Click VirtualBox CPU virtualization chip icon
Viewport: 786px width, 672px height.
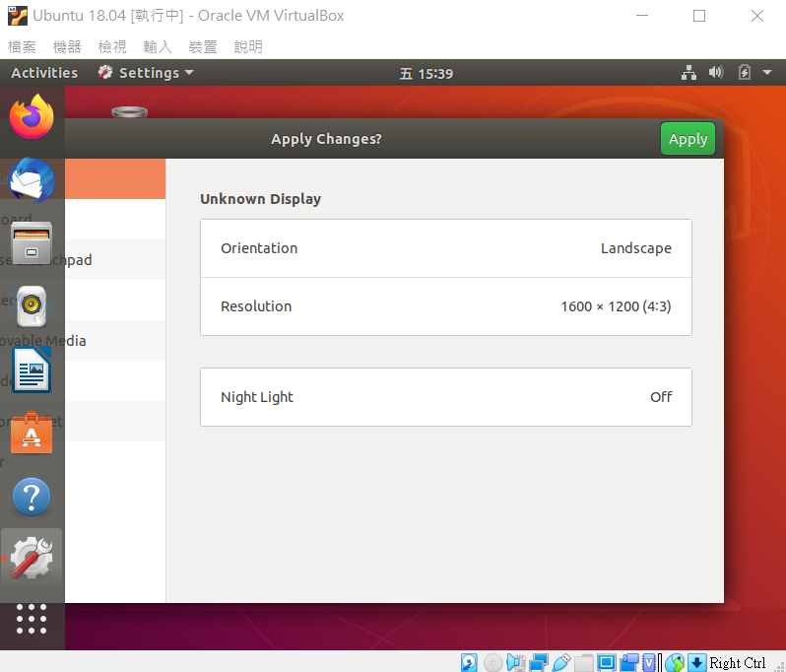coord(650,662)
